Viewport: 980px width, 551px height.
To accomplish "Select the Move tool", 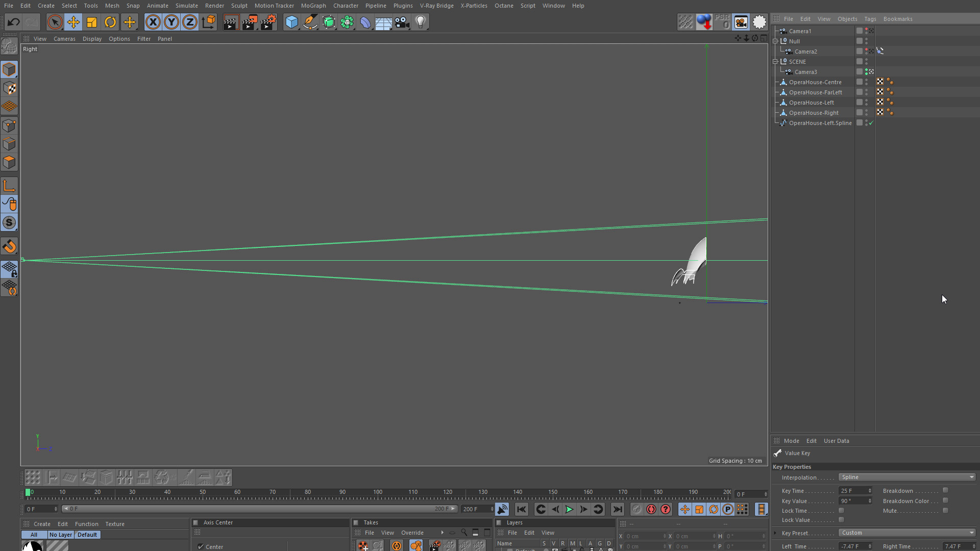I will [x=73, y=22].
